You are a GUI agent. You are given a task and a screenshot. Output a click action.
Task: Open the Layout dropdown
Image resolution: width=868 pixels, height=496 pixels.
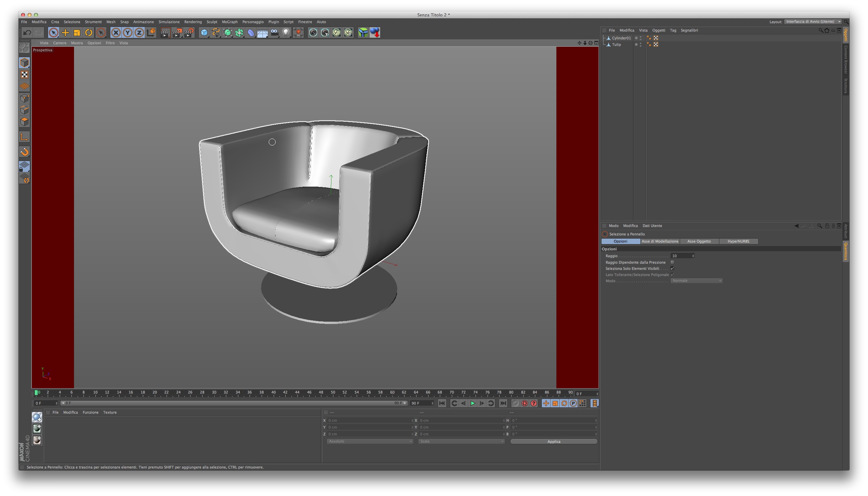[813, 22]
